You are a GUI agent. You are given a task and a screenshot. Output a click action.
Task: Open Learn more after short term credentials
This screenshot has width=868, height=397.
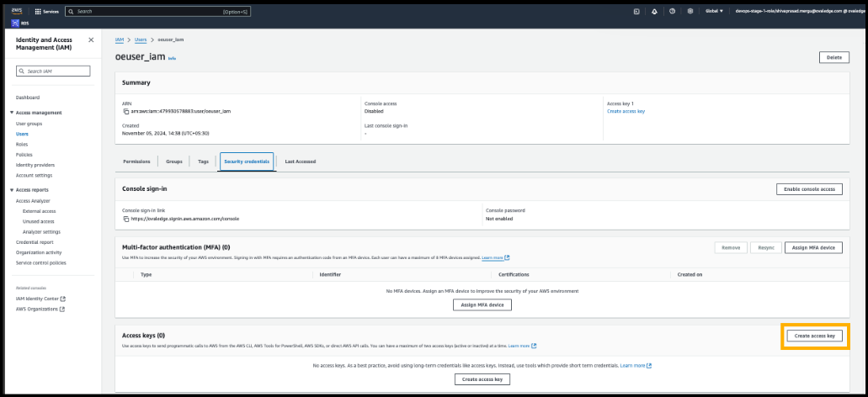(636, 366)
